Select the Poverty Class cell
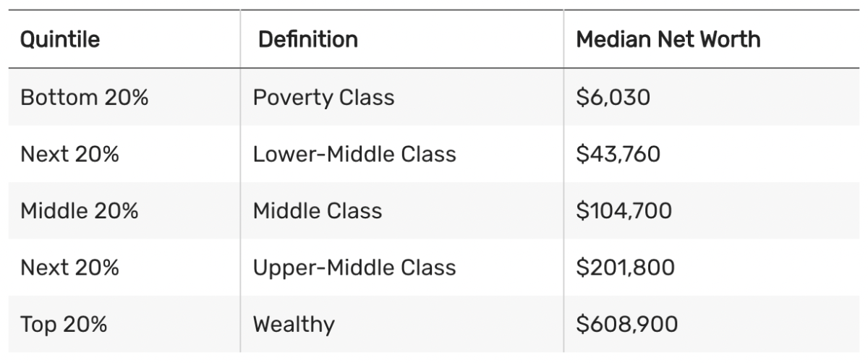868x363 pixels. [323, 97]
